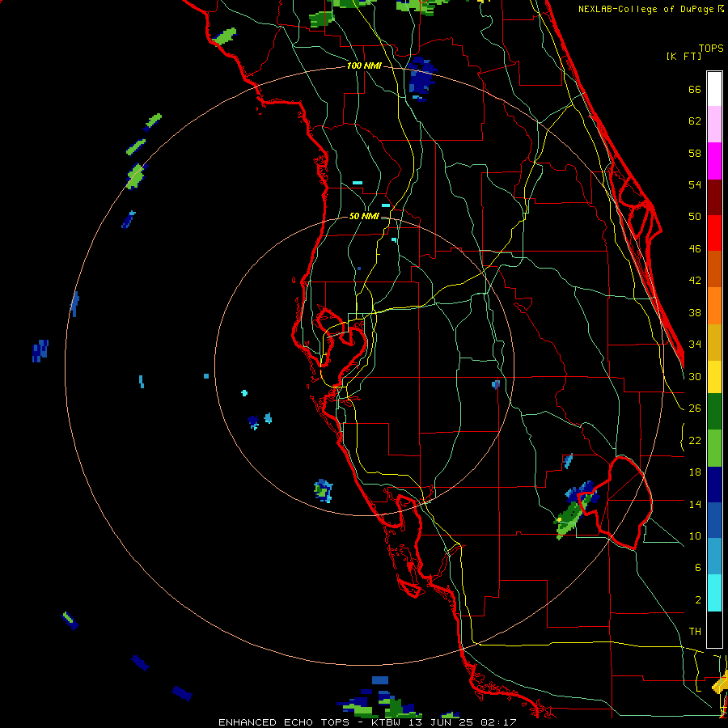Click the gold legend color band
728x728 pixels.
click(x=714, y=342)
